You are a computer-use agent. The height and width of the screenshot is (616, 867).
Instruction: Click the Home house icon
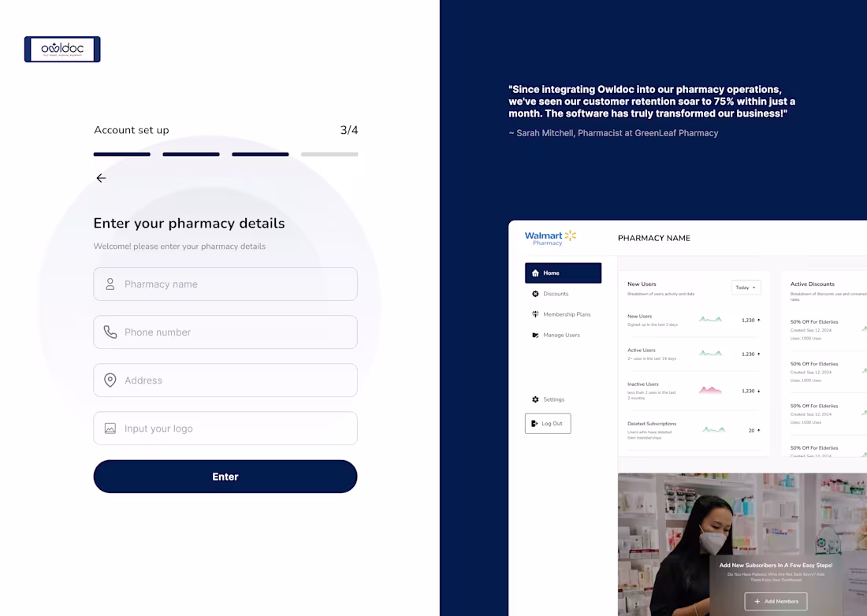pyautogui.click(x=535, y=273)
